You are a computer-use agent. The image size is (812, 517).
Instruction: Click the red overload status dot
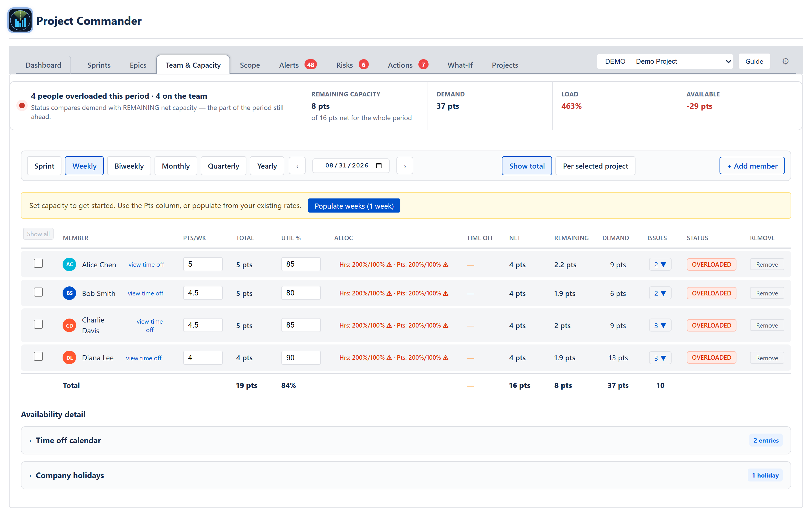tap(22, 105)
